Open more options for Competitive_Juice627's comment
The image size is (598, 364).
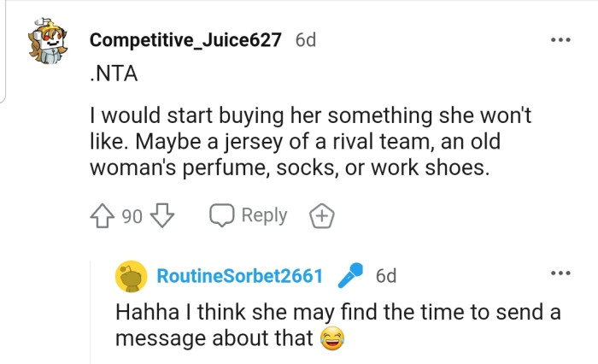(560, 40)
